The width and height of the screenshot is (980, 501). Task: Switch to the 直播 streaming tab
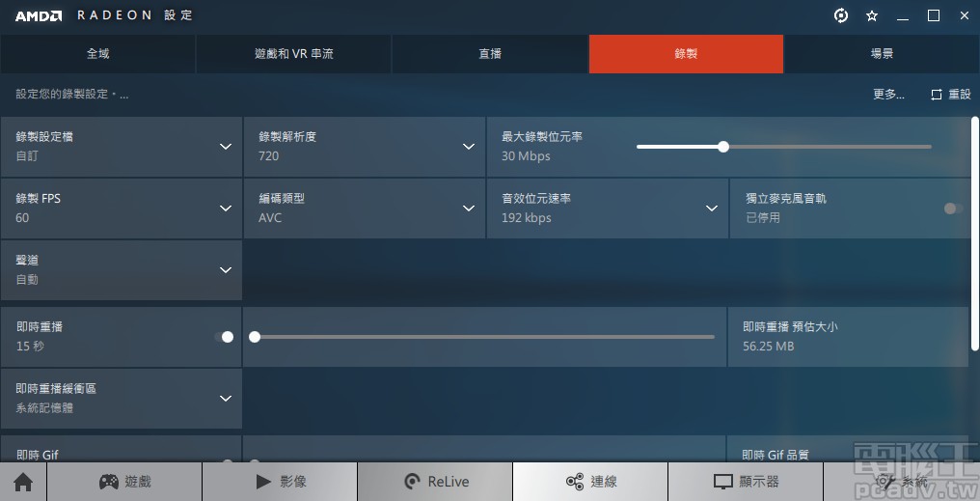tap(490, 54)
